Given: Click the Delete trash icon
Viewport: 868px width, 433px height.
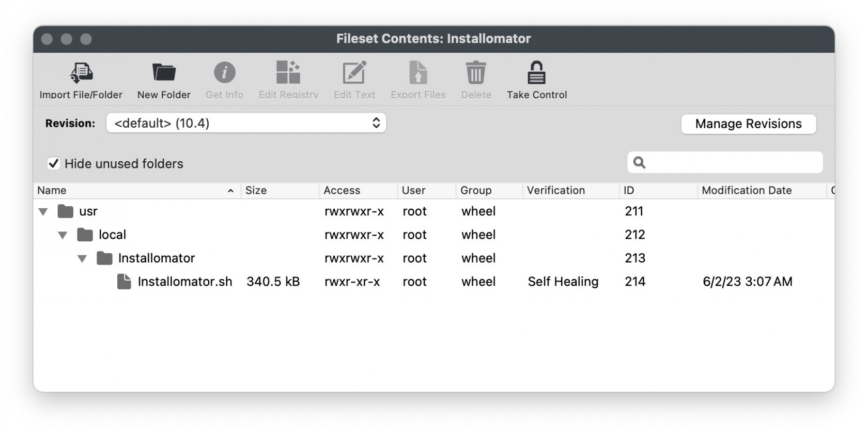Looking at the screenshot, I should [x=476, y=72].
